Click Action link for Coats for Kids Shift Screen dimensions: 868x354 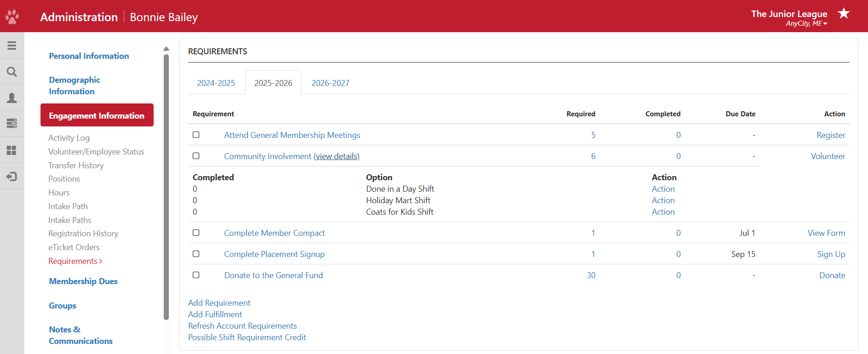click(663, 212)
